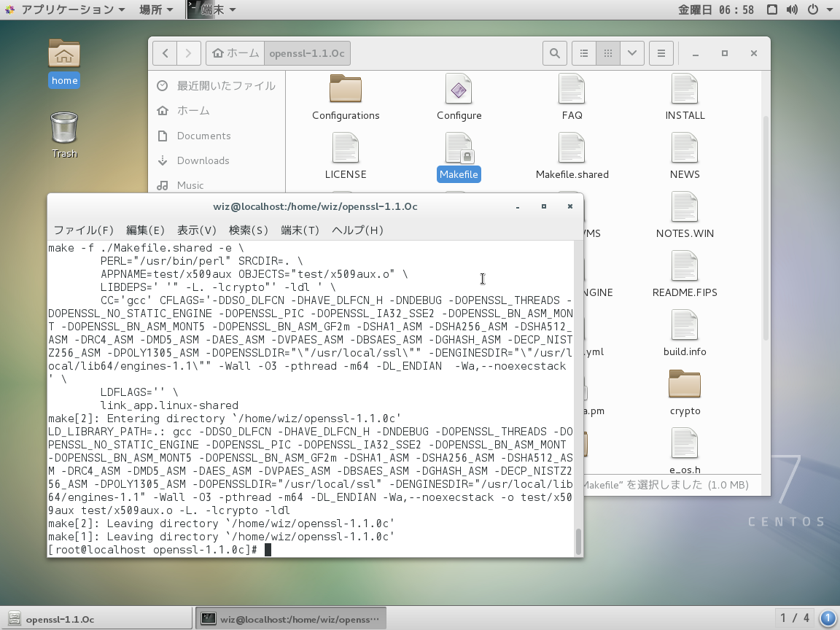Select the README.FIPS file icon
840x630 pixels.
(x=685, y=266)
